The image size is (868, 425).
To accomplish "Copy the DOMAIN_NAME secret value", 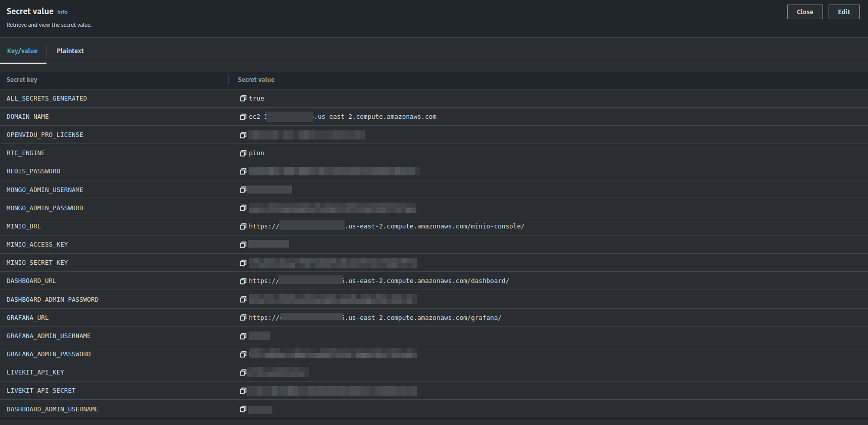I will [243, 117].
